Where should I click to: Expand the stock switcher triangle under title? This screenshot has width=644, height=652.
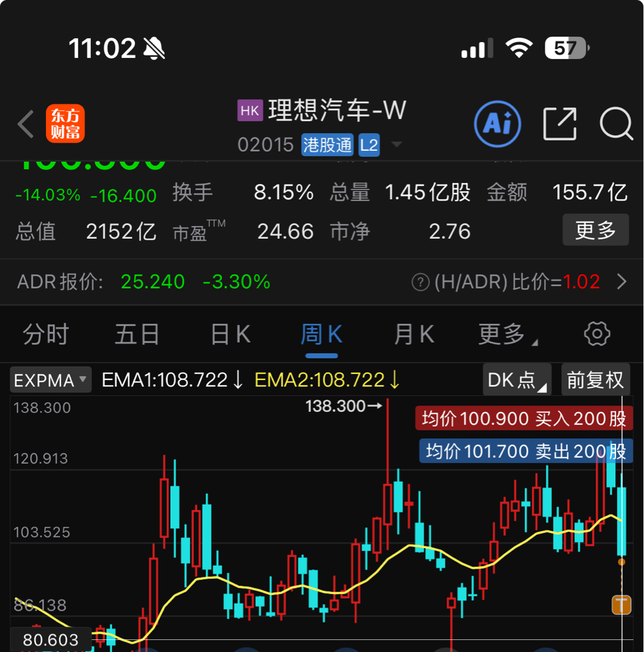[397, 145]
